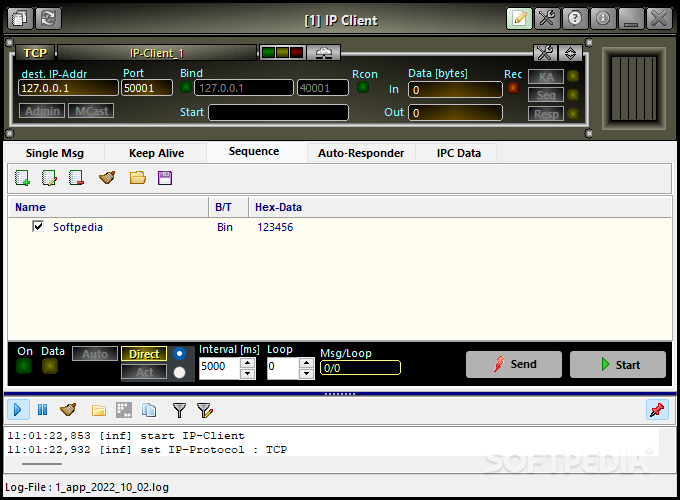Click the Start sequence button
680x500 pixels.
[618, 364]
